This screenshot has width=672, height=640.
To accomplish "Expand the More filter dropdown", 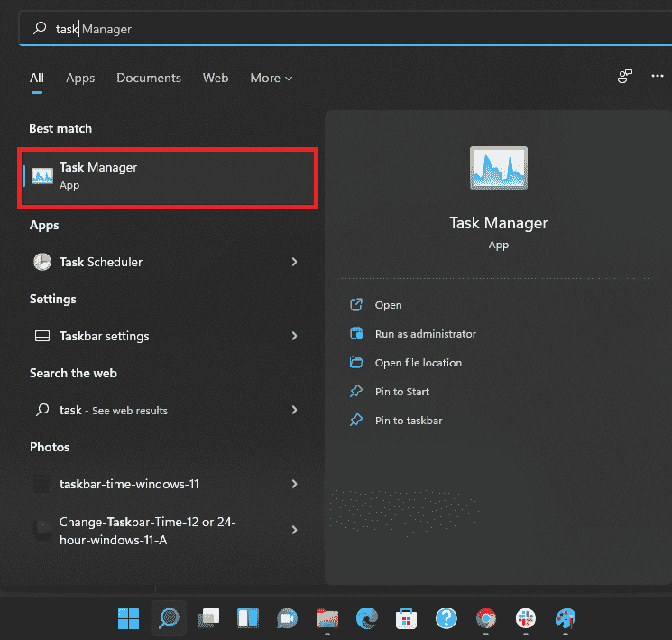I will tap(271, 79).
